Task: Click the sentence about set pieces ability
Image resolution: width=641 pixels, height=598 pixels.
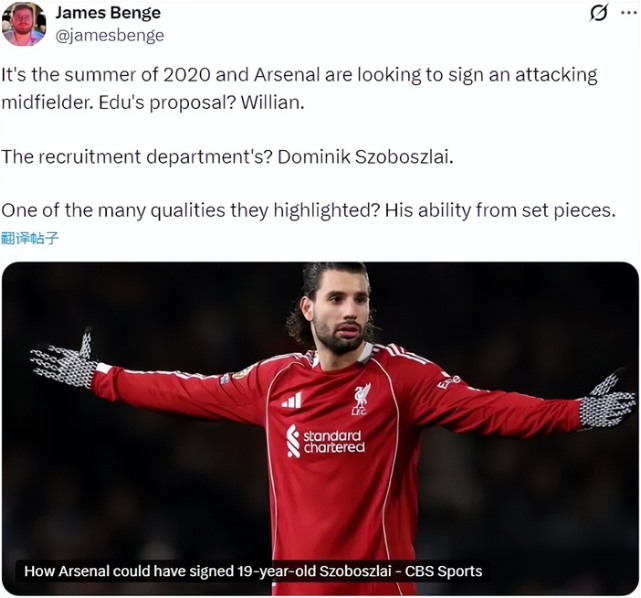Action: click(x=308, y=211)
